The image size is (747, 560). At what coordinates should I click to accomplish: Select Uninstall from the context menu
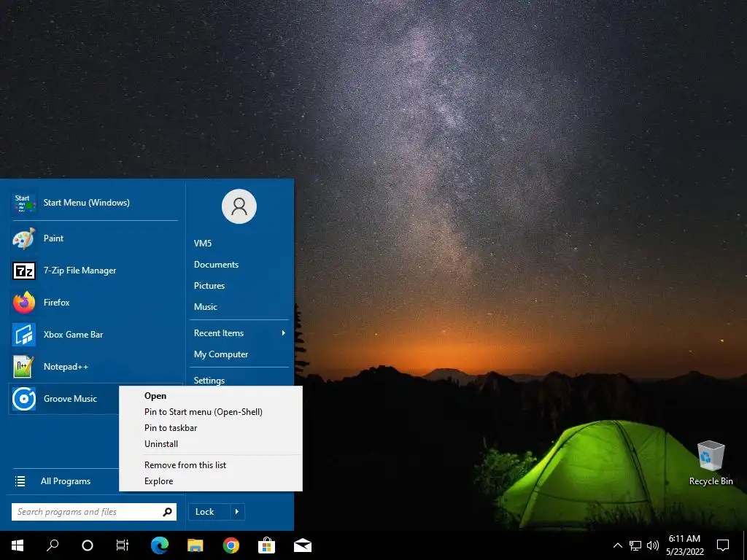211,444
